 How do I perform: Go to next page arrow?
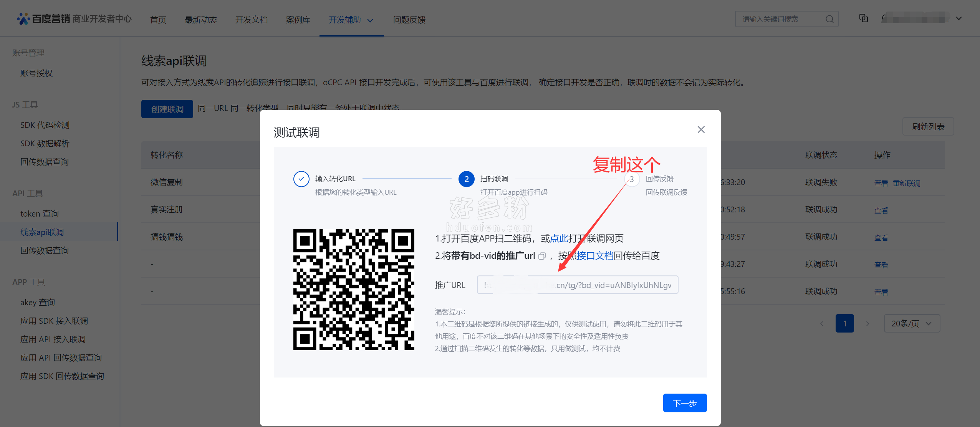(867, 324)
